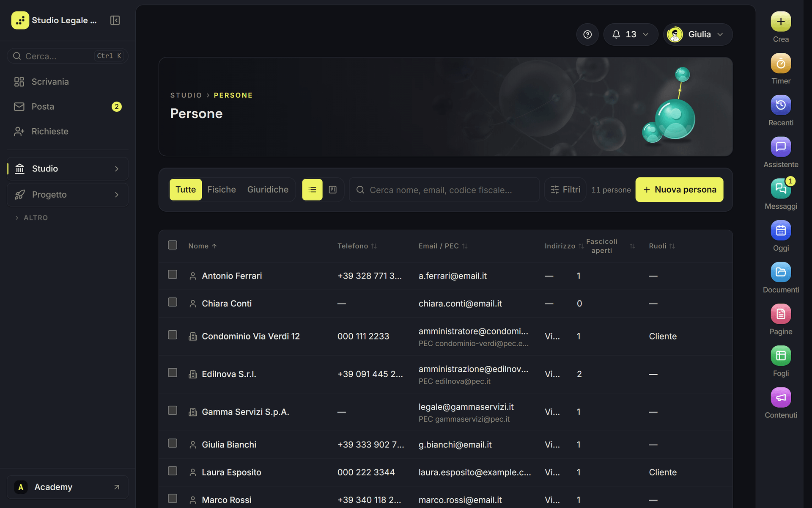Select the Tutte tab
812x508 pixels.
[186, 190]
